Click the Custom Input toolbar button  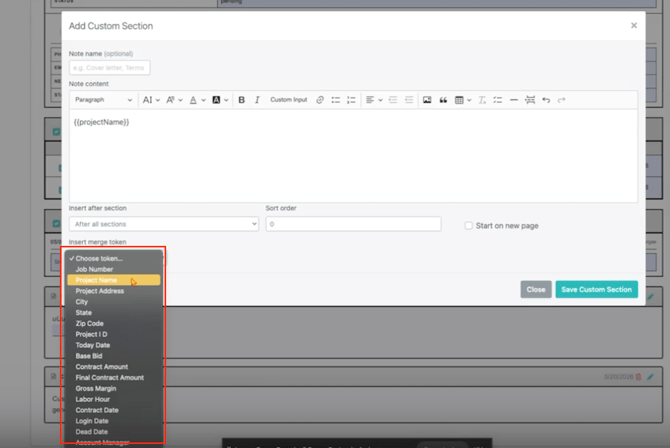coord(288,100)
